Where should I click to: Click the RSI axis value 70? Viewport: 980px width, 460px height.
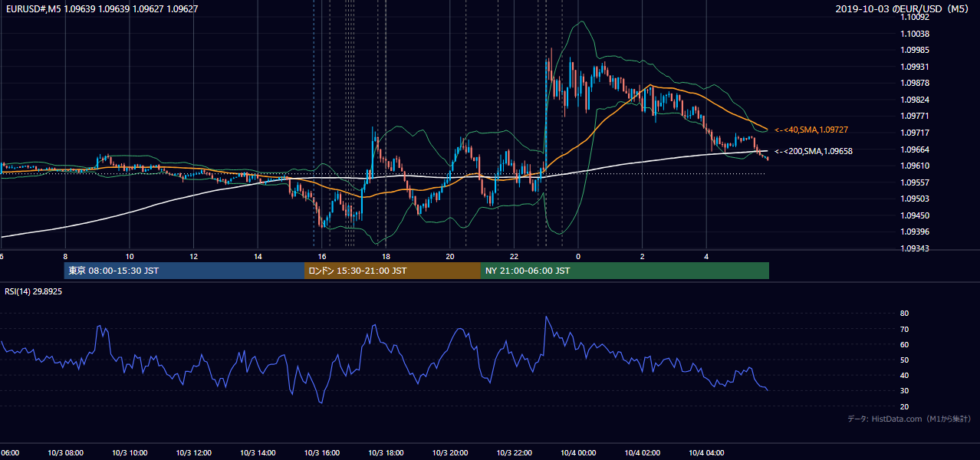[x=904, y=329]
